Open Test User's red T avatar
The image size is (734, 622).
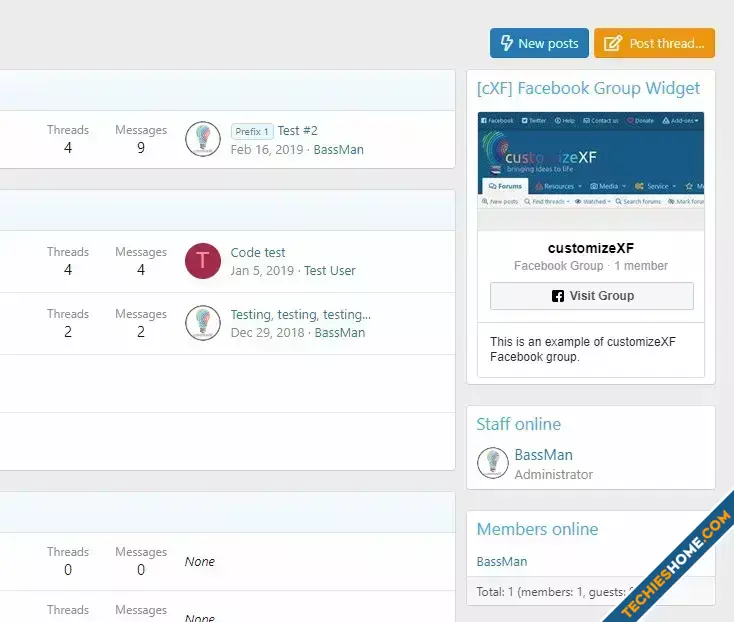pyautogui.click(x=203, y=261)
